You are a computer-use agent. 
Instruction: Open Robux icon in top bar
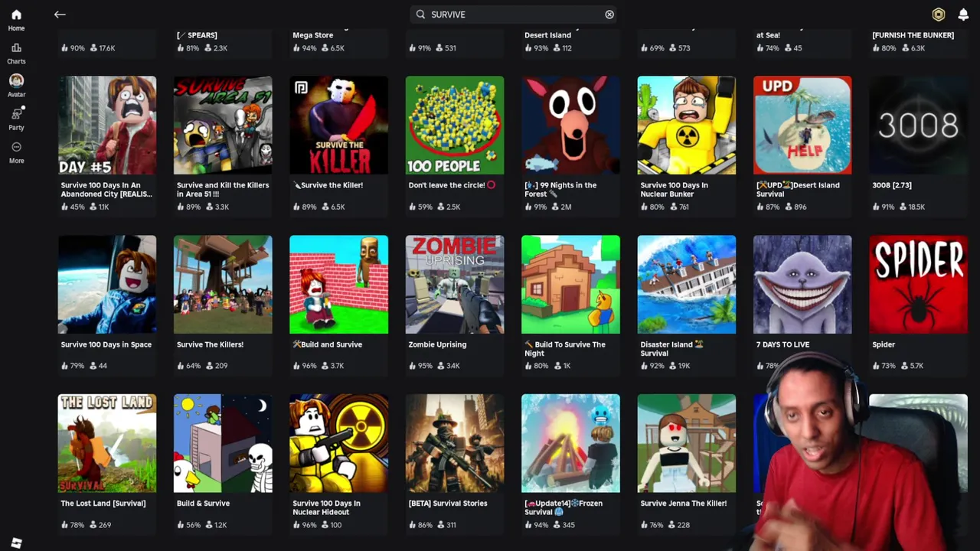click(x=938, y=15)
